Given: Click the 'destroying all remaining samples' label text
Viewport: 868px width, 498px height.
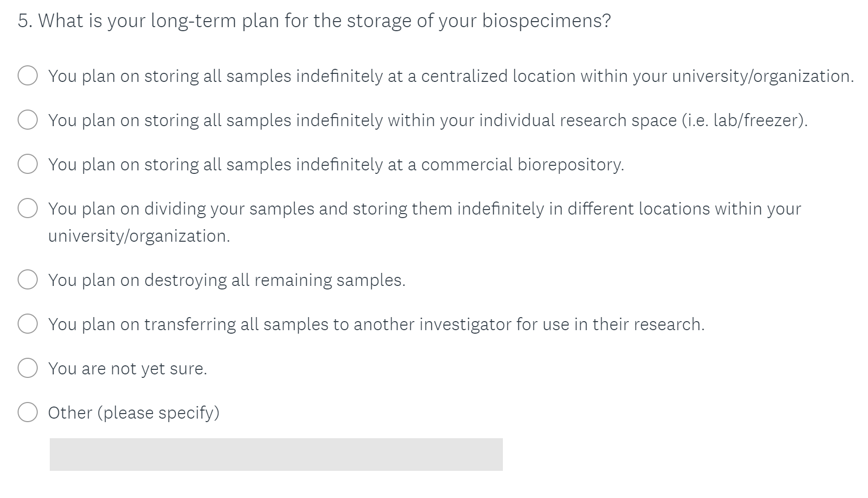Looking at the screenshot, I should point(227,280).
